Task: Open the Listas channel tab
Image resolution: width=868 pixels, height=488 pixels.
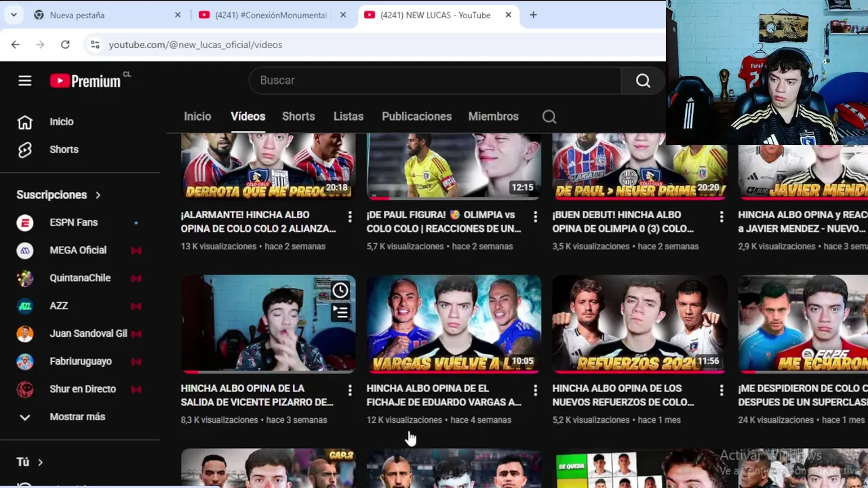Action: point(349,117)
